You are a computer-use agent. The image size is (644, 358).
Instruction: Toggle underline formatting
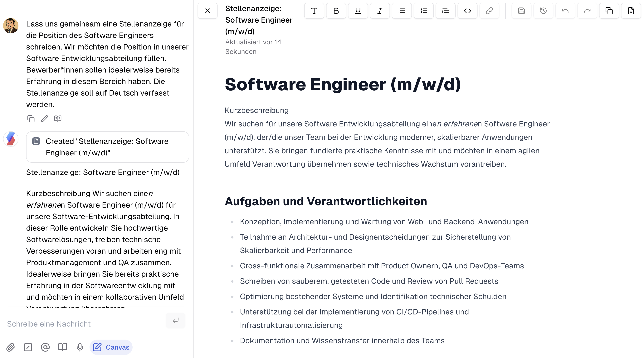[x=358, y=11]
